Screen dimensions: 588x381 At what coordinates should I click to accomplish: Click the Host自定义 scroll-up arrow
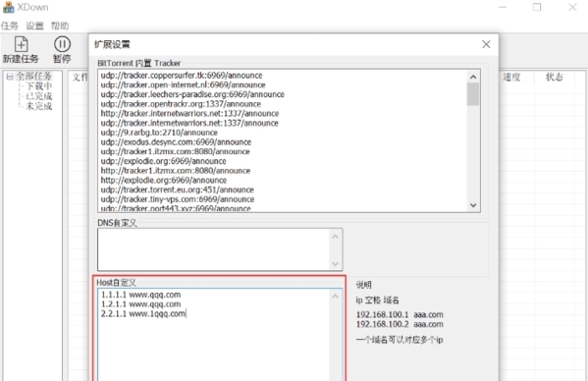336,297
